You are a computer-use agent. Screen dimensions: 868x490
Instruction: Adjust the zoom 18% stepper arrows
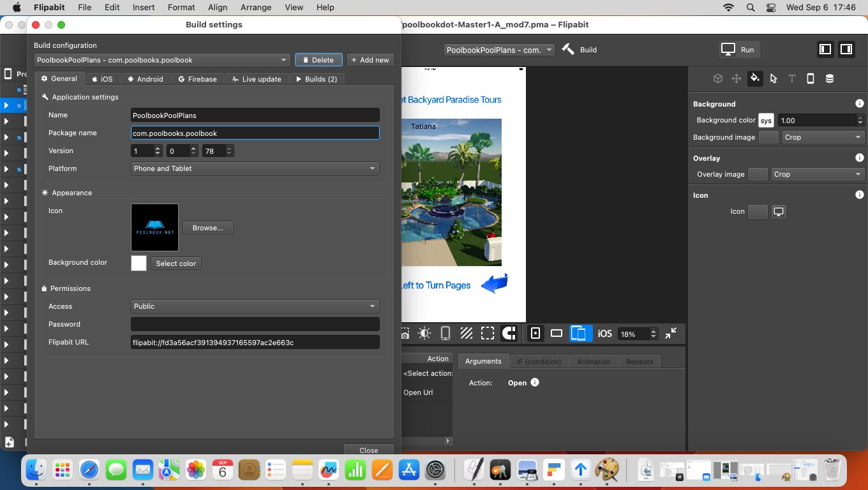point(653,334)
